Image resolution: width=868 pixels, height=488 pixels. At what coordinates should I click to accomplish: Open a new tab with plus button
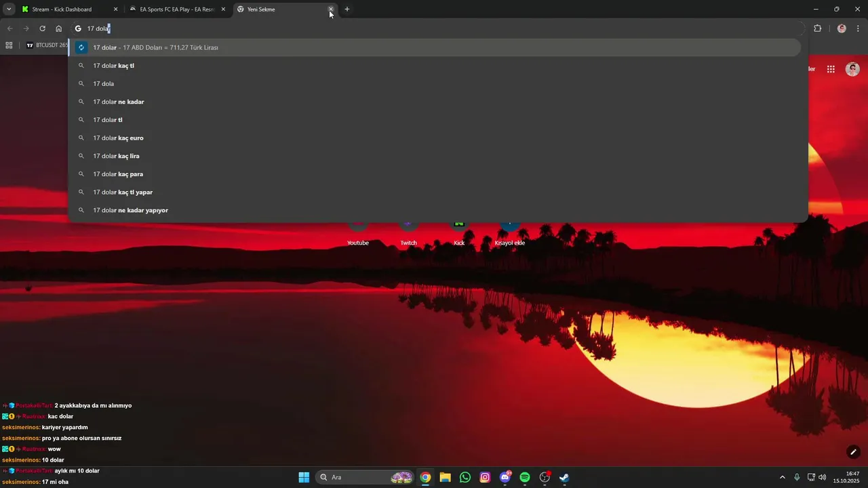347,9
